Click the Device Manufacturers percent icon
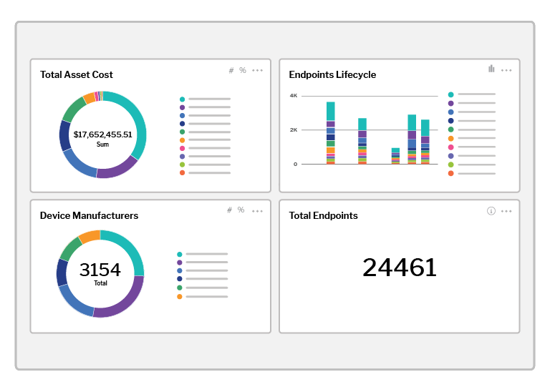The image size is (550, 392). pos(241,210)
